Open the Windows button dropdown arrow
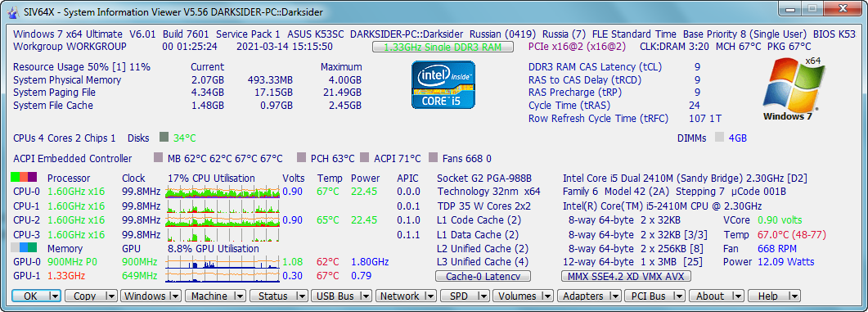 [x=176, y=296]
